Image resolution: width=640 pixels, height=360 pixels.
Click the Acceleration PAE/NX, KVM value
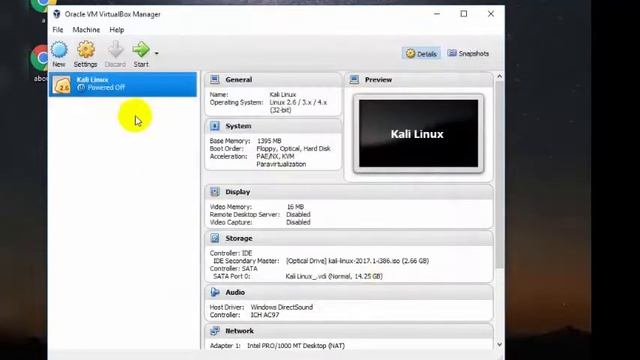pyautogui.click(x=281, y=160)
